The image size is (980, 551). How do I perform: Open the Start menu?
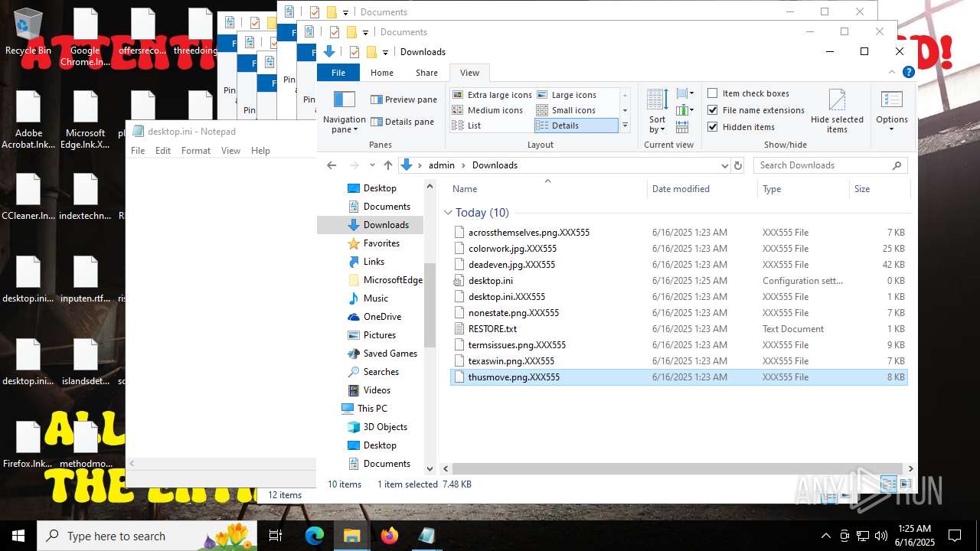click(18, 536)
